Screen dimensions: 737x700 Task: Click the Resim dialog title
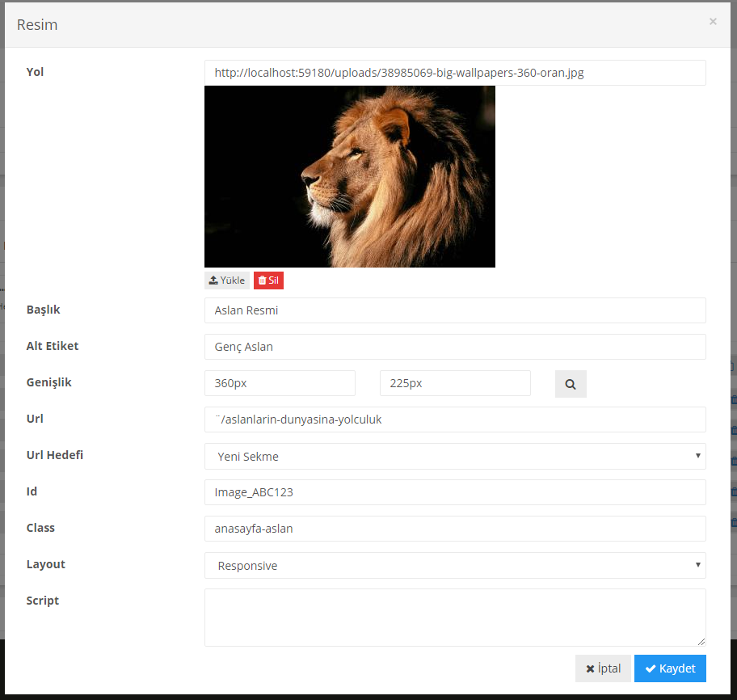(37, 25)
